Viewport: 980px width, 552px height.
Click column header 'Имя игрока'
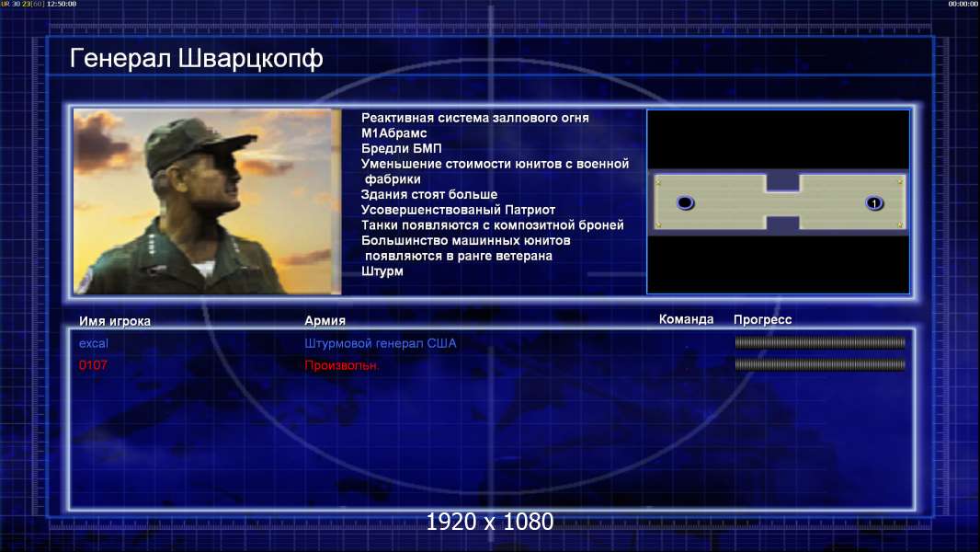tap(114, 321)
